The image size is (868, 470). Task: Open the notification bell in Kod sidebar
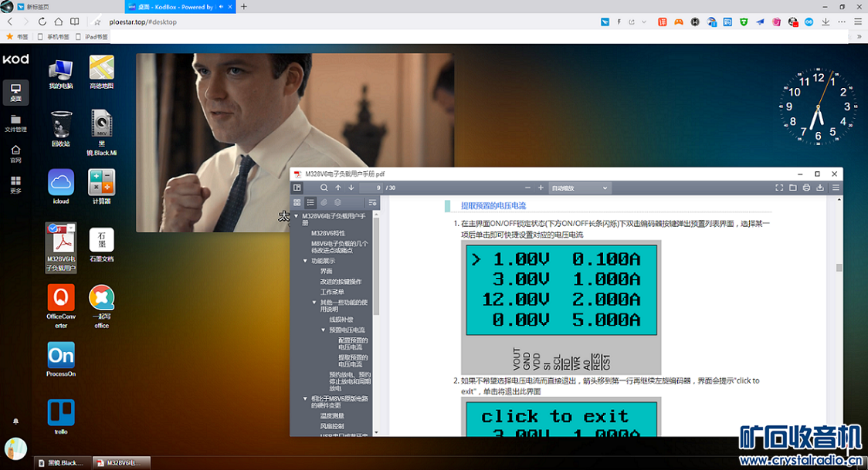[15, 421]
